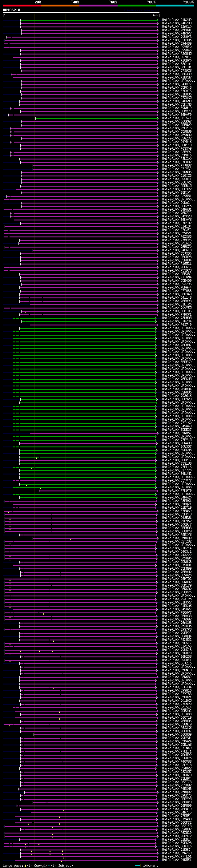Select subject label UniRef100_B2W3H5

[x=177, y=40]
